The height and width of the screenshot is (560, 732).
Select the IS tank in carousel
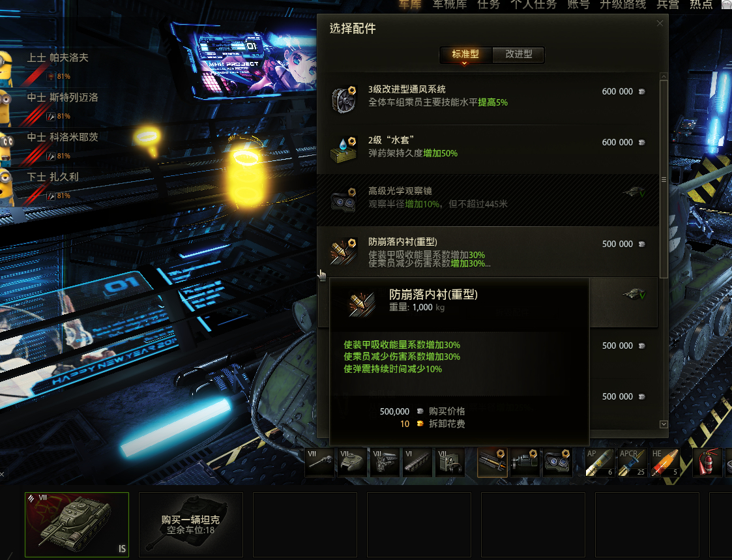pos(77,525)
